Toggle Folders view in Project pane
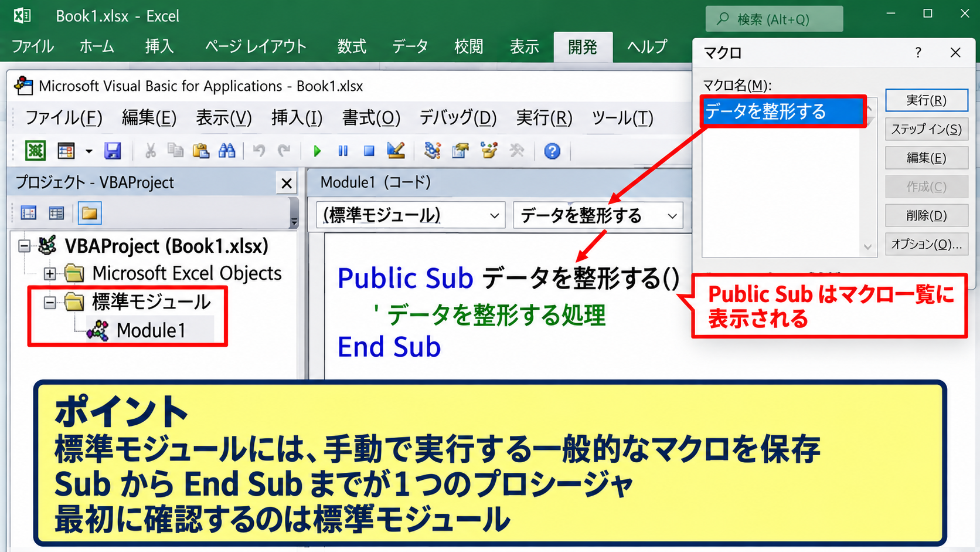 pyautogui.click(x=90, y=213)
